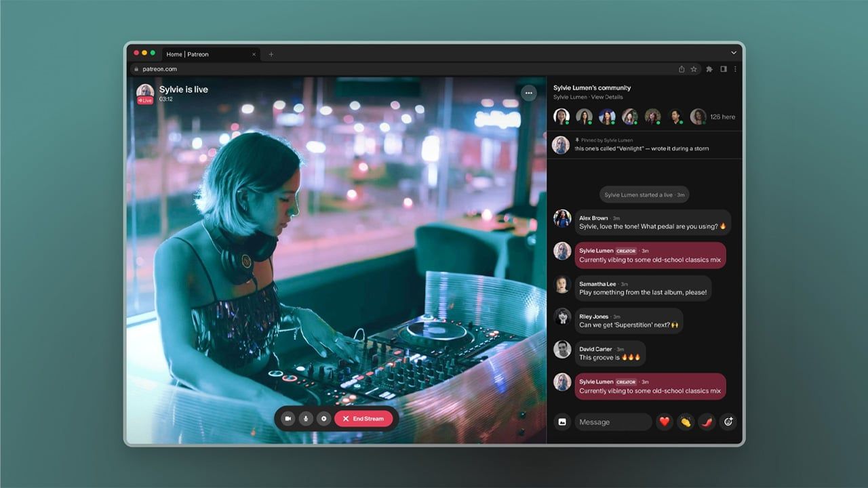Click the End Stream button
868x488 pixels.
[x=363, y=419]
